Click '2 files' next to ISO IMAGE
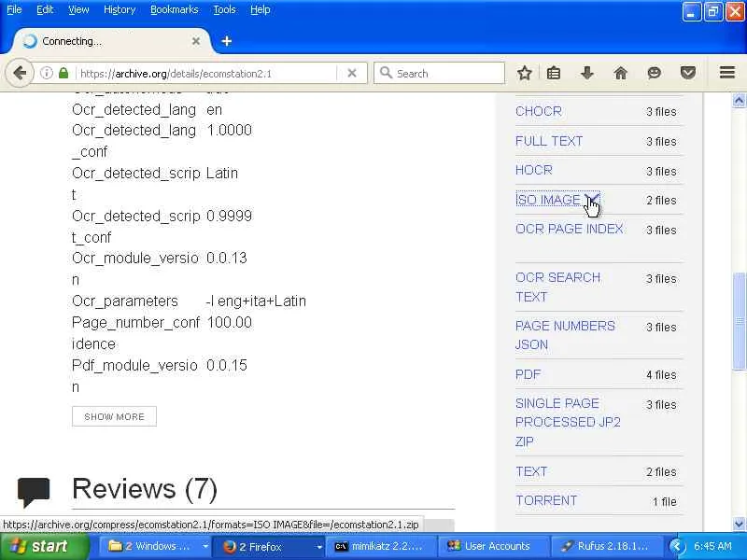 tap(661, 200)
